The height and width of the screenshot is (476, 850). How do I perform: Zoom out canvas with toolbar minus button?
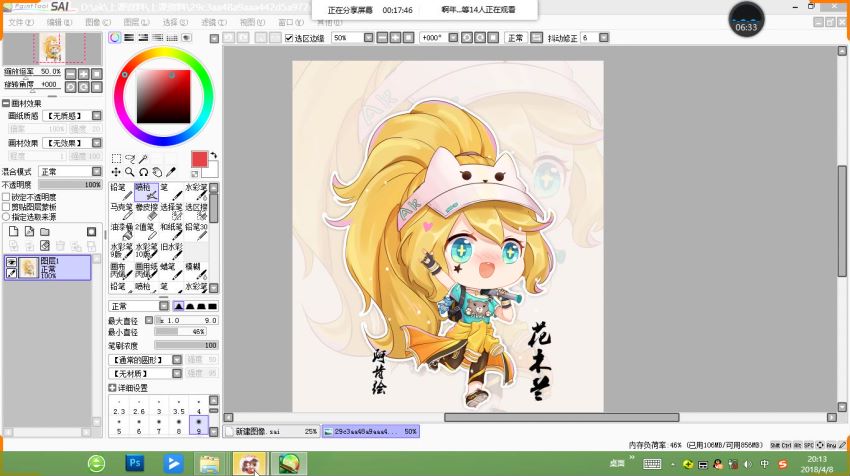(x=382, y=37)
